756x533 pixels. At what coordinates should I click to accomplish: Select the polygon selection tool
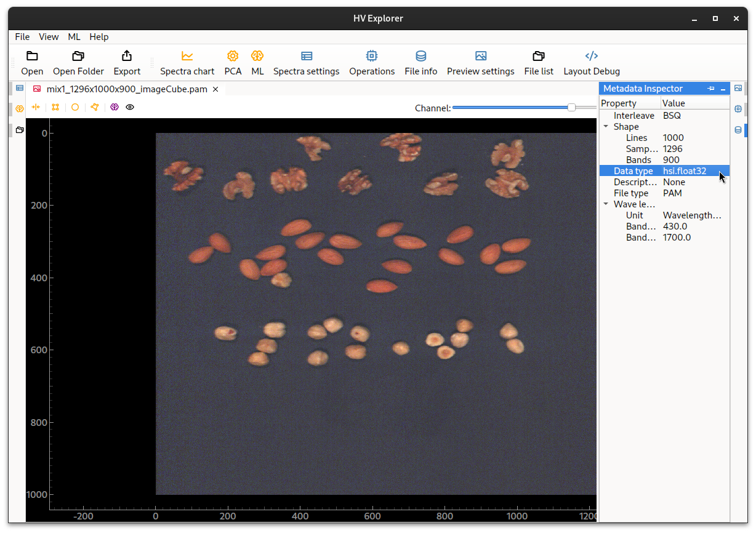(95, 107)
